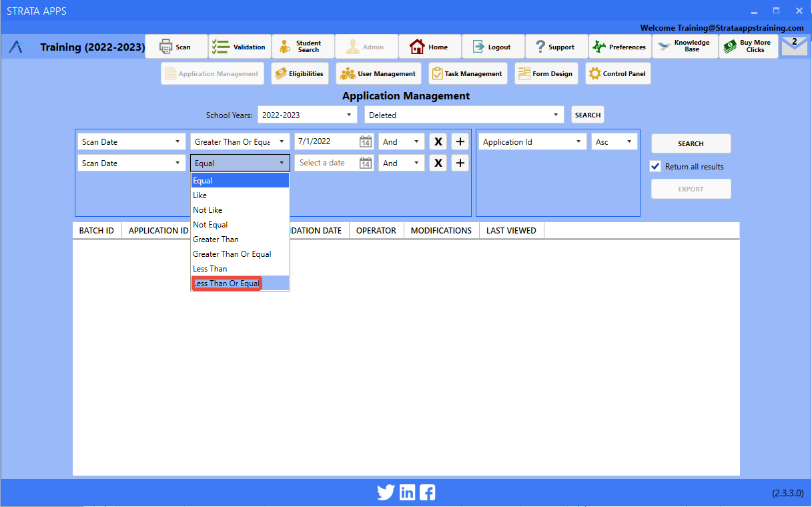812x507 pixels.
Task: Open the Asc sort order dropdown
Action: point(615,141)
